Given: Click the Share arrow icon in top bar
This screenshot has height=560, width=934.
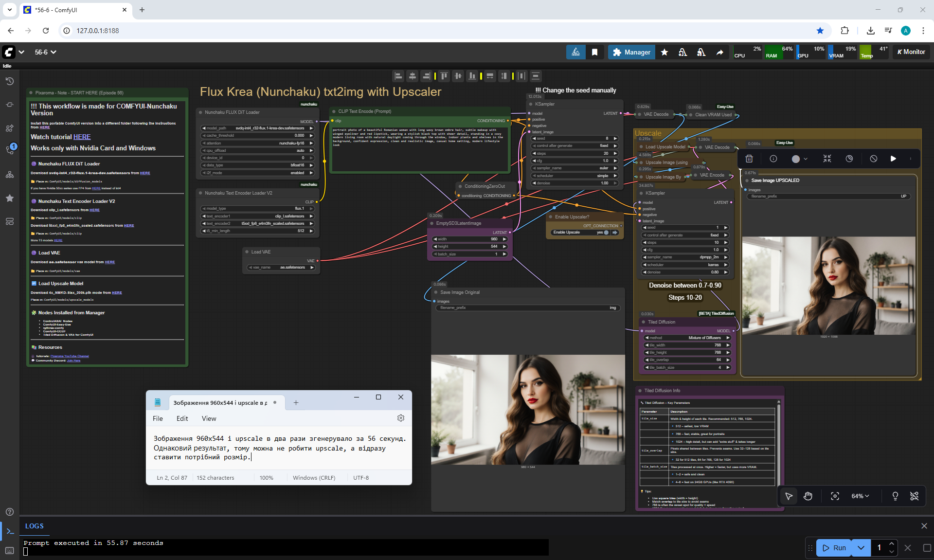Looking at the screenshot, I should click(x=719, y=52).
